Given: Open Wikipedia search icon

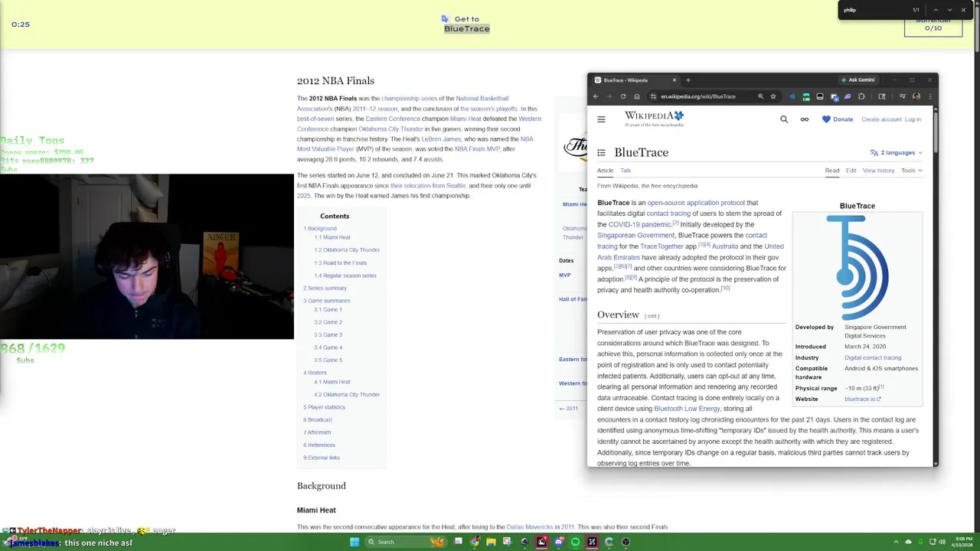Looking at the screenshot, I should click(784, 119).
